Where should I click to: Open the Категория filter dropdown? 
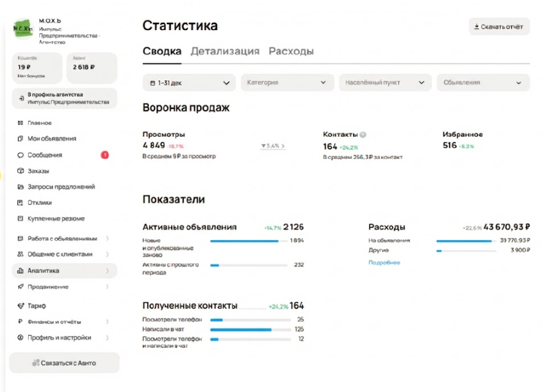(x=286, y=83)
